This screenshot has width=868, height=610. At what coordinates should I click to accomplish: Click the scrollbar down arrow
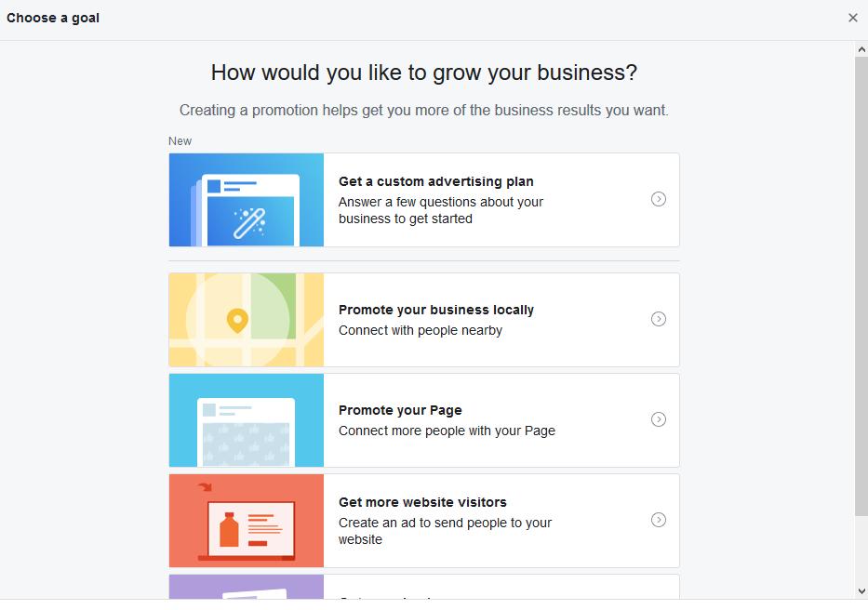pyautogui.click(x=861, y=590)
